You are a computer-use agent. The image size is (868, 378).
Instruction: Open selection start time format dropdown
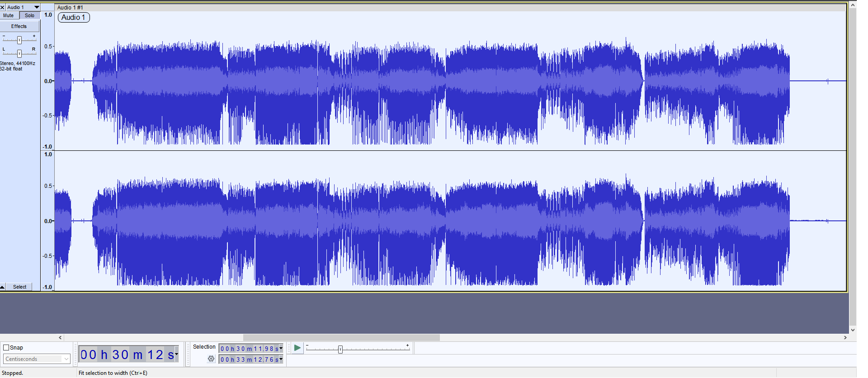click(x=281, y=348)
